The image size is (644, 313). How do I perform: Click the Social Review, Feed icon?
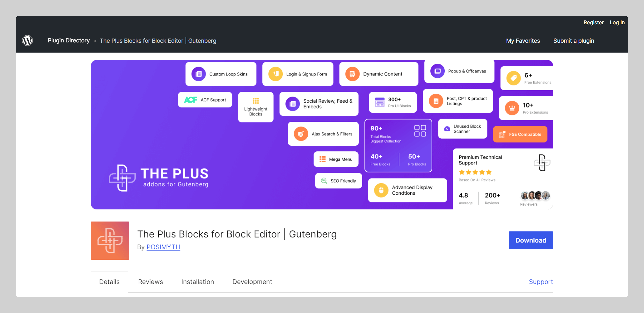point(293,104)
